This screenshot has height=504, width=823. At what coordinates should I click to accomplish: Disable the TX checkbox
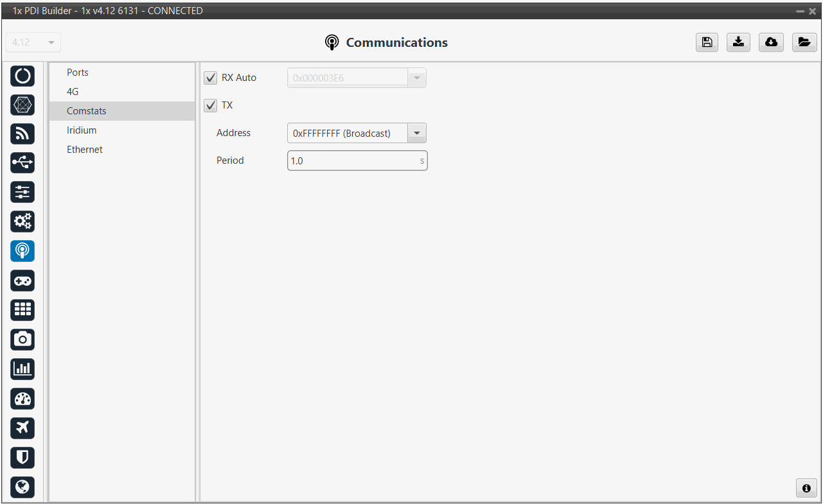pos(210,105)
